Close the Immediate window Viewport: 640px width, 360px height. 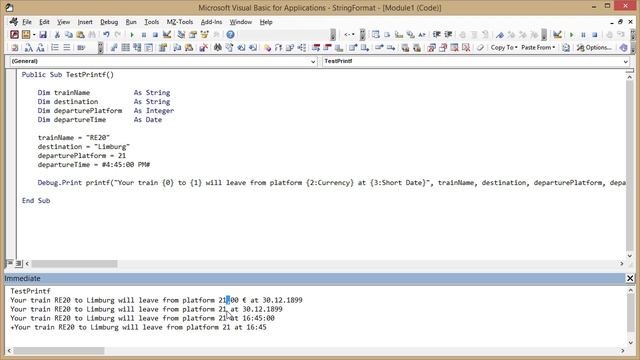[630, 278]
